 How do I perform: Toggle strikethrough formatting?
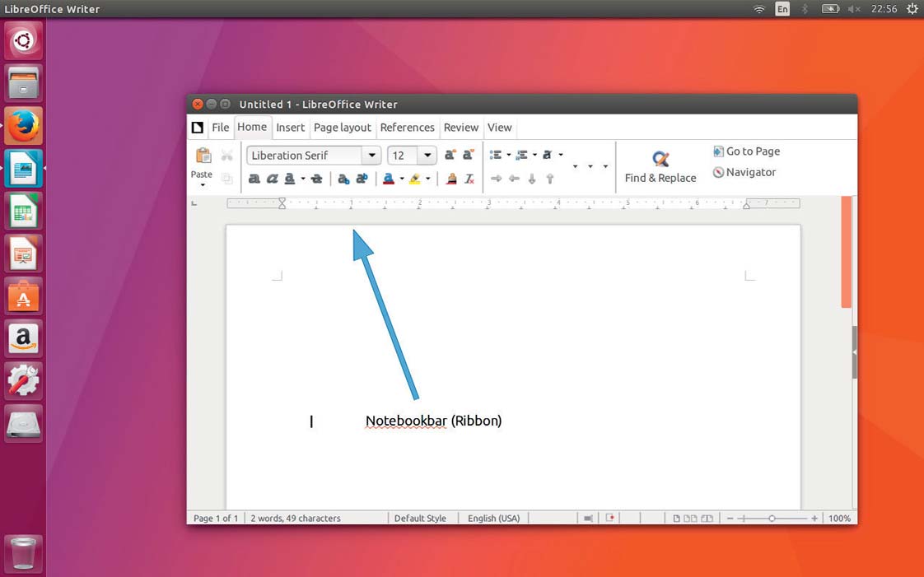[x=316, y=179]
